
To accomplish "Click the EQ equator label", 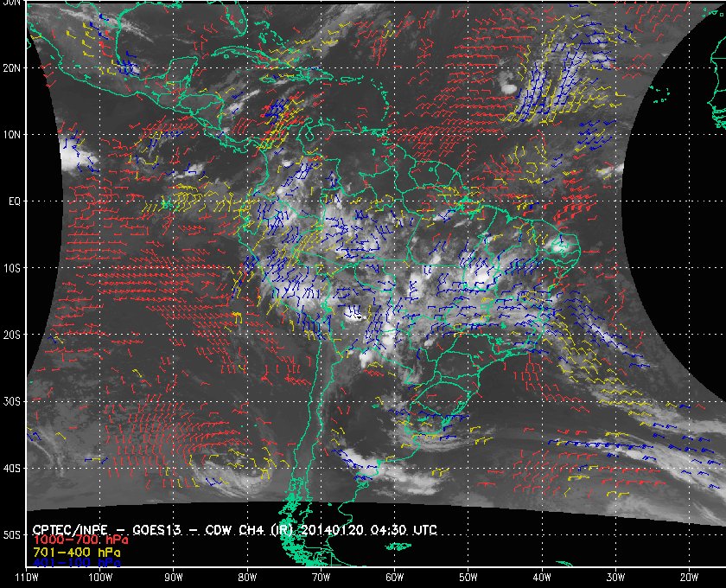I will [15, 202].
